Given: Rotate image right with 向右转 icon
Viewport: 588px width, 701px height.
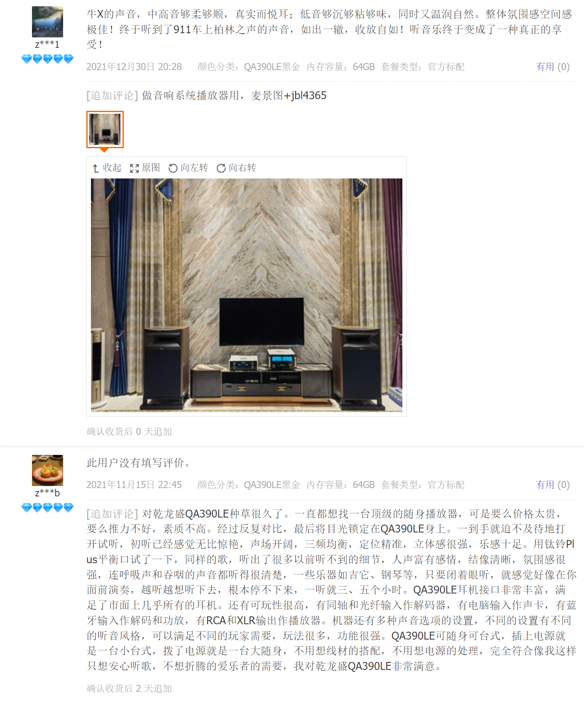Looking at the screenshot, I should click(x=221, y=168).
